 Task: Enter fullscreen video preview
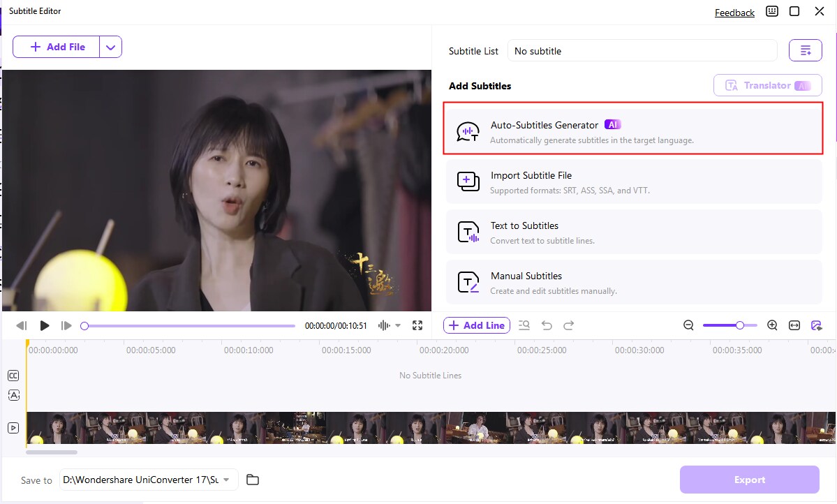(417, 325)
